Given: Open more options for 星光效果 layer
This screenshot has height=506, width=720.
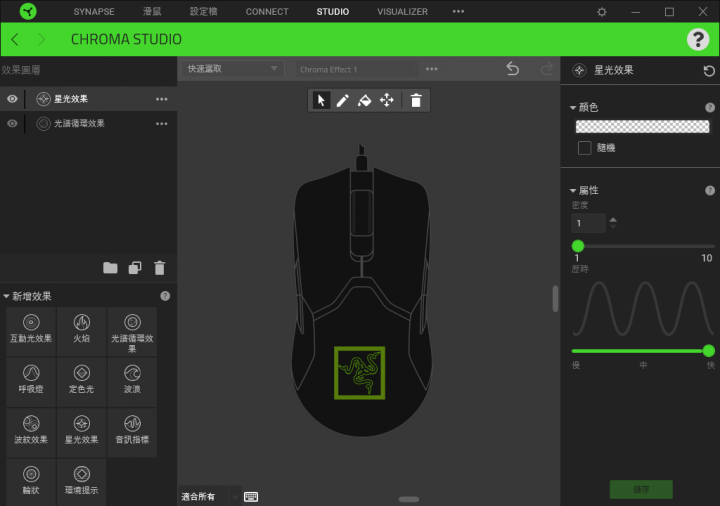Looking at the screenshot, I should [162, 99].
